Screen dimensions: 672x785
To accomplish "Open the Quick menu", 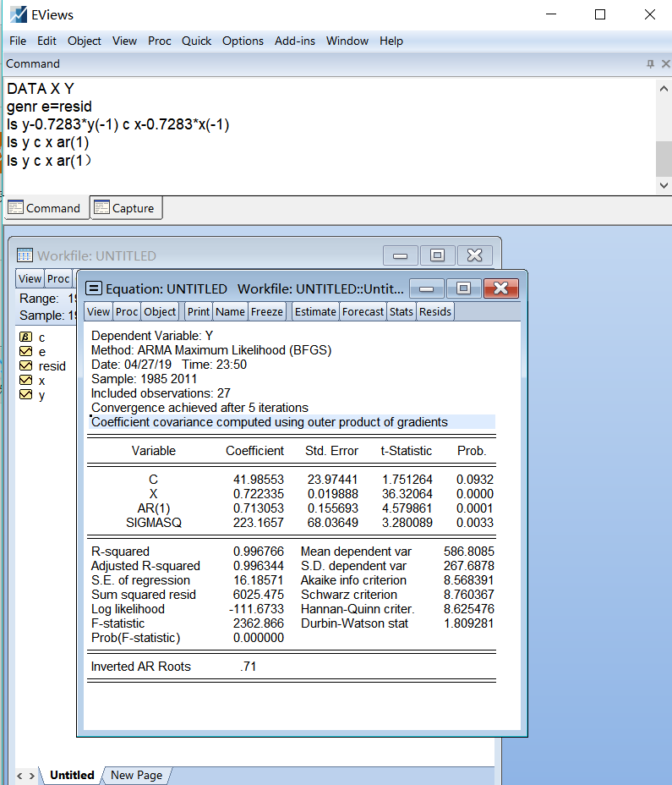I will [196, 41].
